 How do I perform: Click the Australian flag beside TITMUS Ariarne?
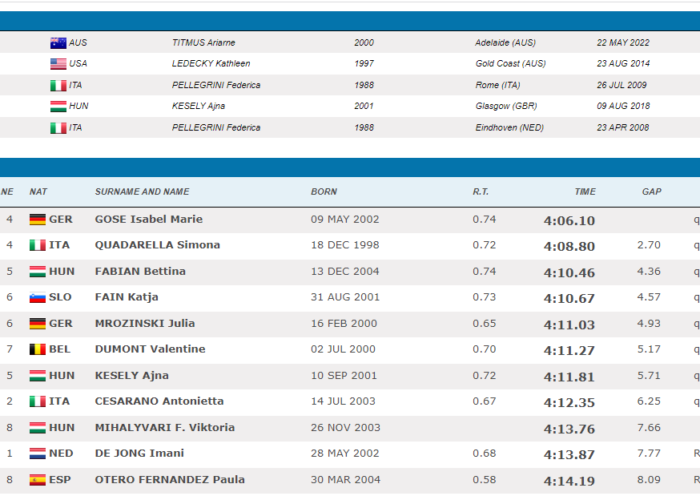click(x=58, y=43)
